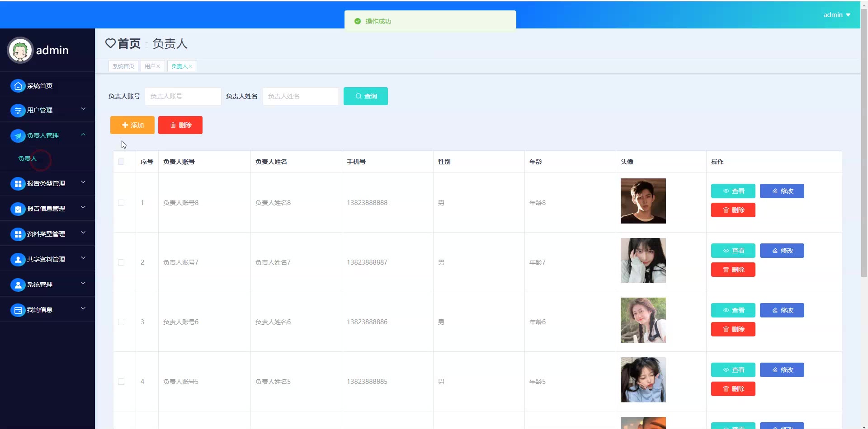Viewport: 868px width, 429px height.
Task: Click the 共享资料管理 person icon
Action: point(18,259)
